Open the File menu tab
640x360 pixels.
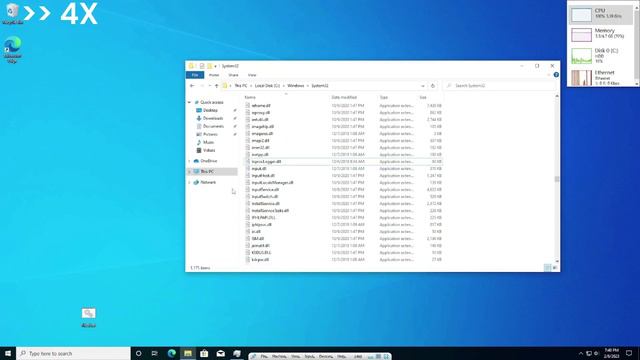tap(195, 75)
